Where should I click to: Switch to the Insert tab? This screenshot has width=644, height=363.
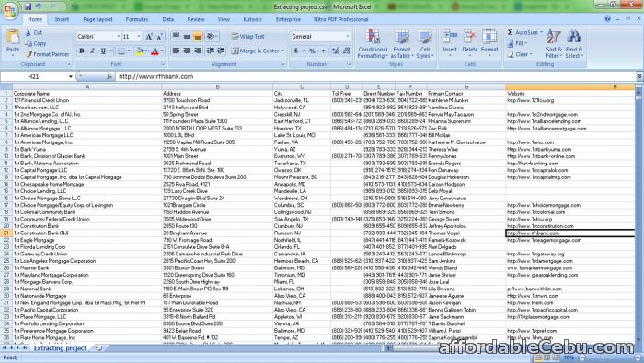[62, 19]
